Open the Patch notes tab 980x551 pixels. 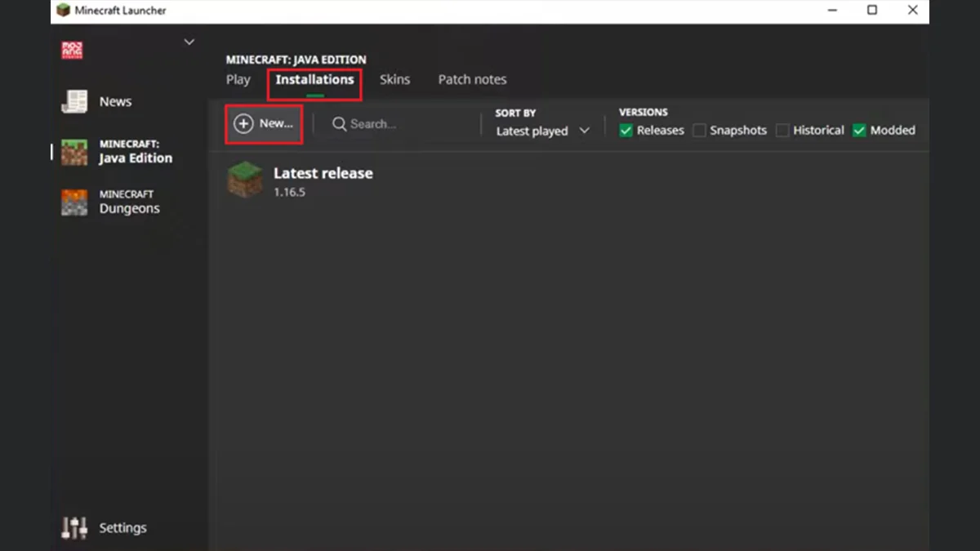tap(472, 79)
